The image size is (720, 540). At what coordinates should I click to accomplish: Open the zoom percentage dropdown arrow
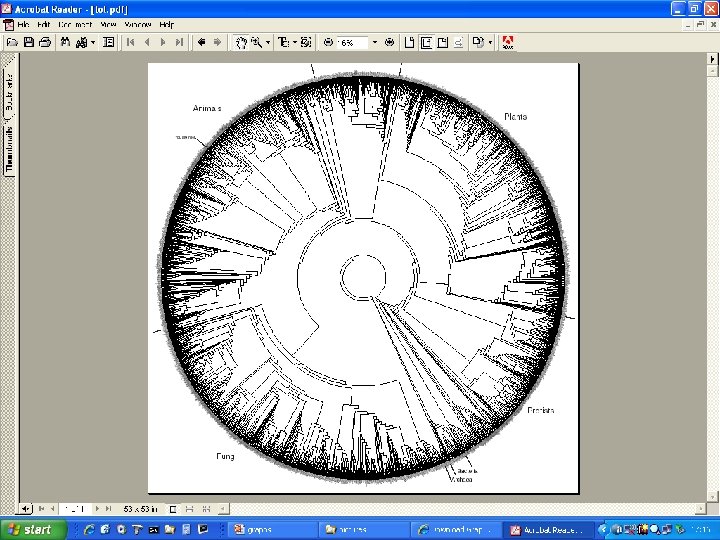[x=375, y=43]
